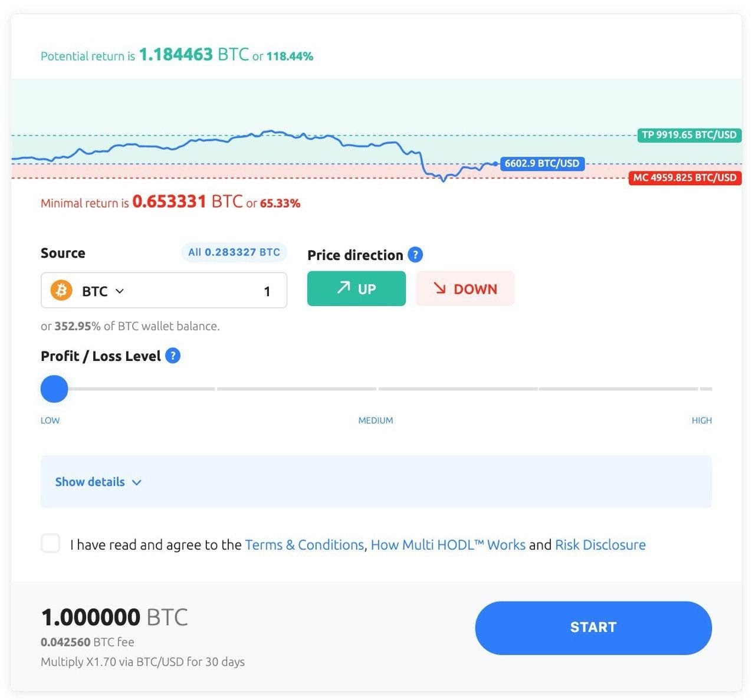Image resolution: width=755 pixels, height=700 pixels.
Task: Click the blue Profit/Loss slider handle
Action: [54, 389]
